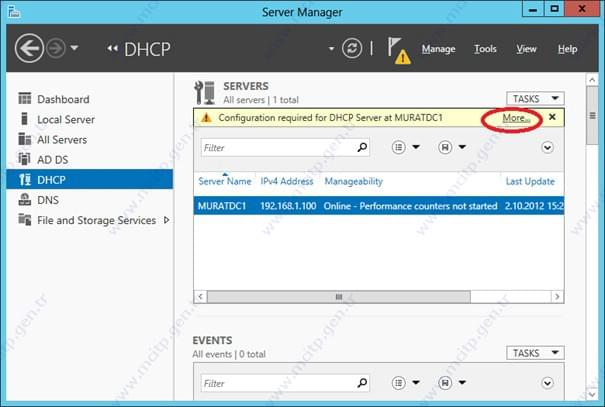Click the File and Storage Services icon
This screenshot has height=407, width=605.
click(25, 219)
